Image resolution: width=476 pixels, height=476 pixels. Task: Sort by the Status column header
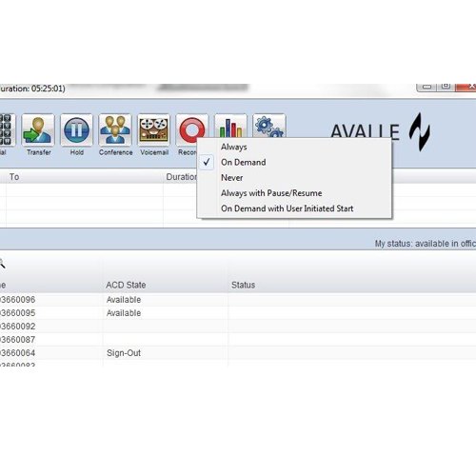(x=243, y=285)
